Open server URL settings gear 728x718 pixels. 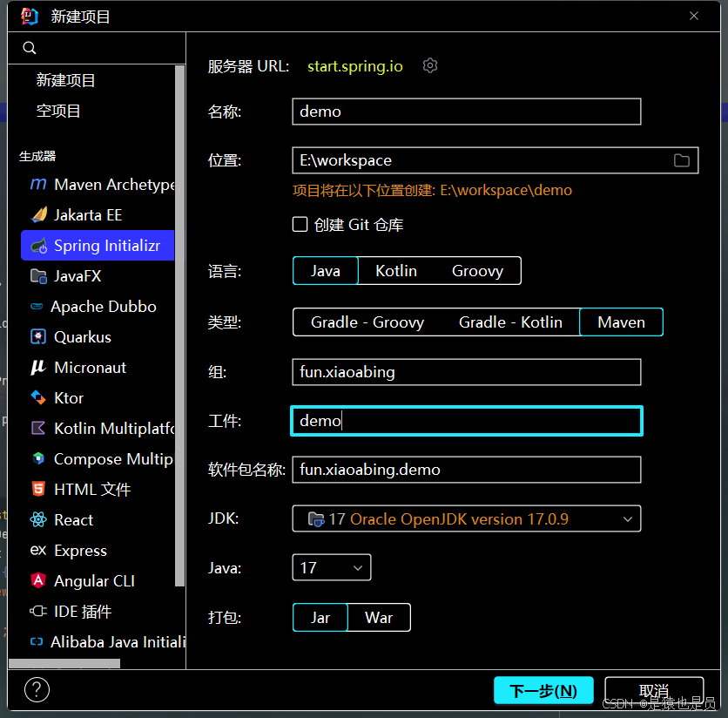coord(430,65)
